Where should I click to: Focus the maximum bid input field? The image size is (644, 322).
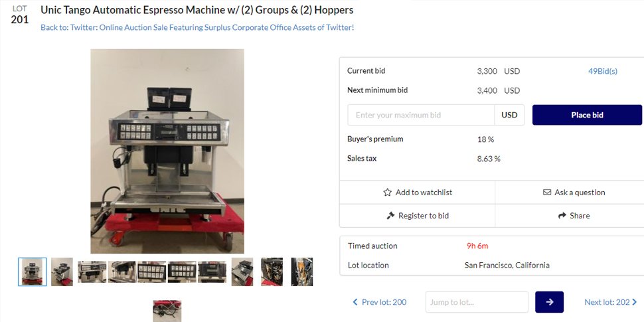click(421, 115)
